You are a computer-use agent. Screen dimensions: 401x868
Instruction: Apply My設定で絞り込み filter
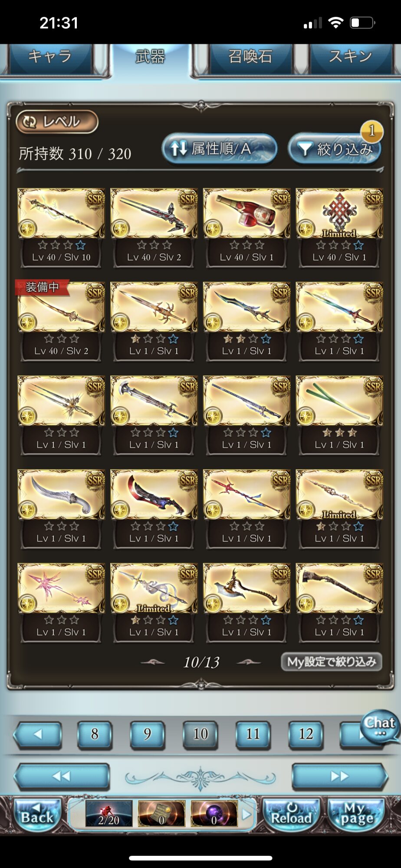click(x=332, y=662)
